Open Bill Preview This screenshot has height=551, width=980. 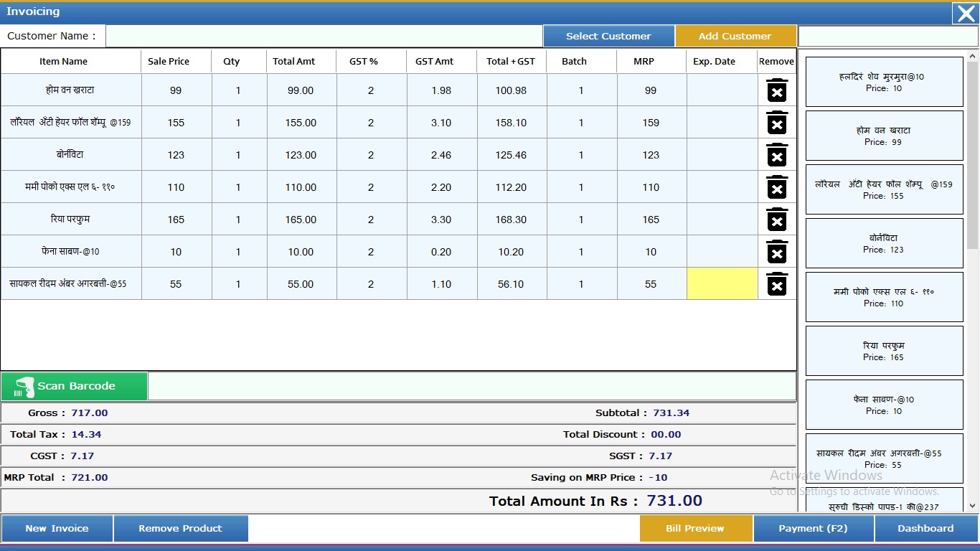695,528
